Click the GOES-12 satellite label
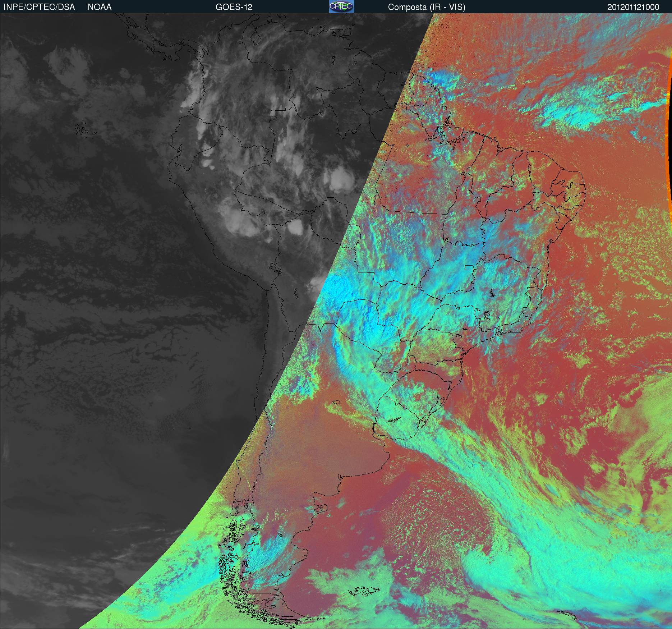Screen dimensions: 672x629 [x=234, y=7]
